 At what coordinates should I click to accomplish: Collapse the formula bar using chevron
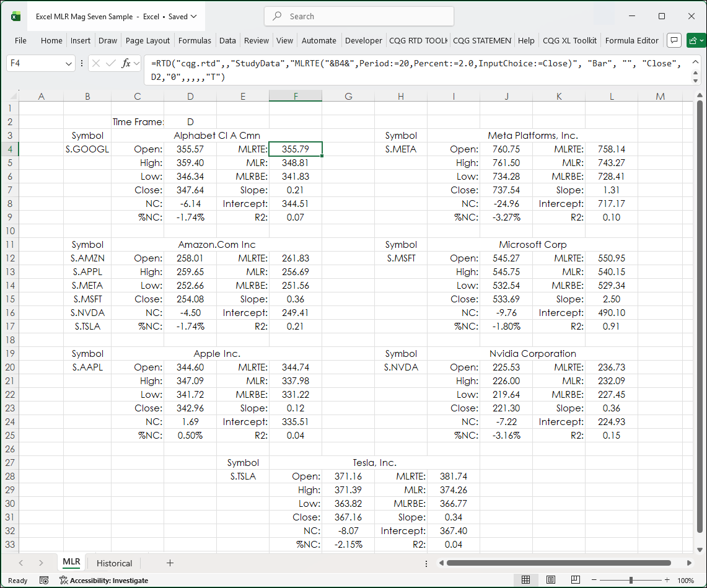pyautogui.click(x=695, y=62)
